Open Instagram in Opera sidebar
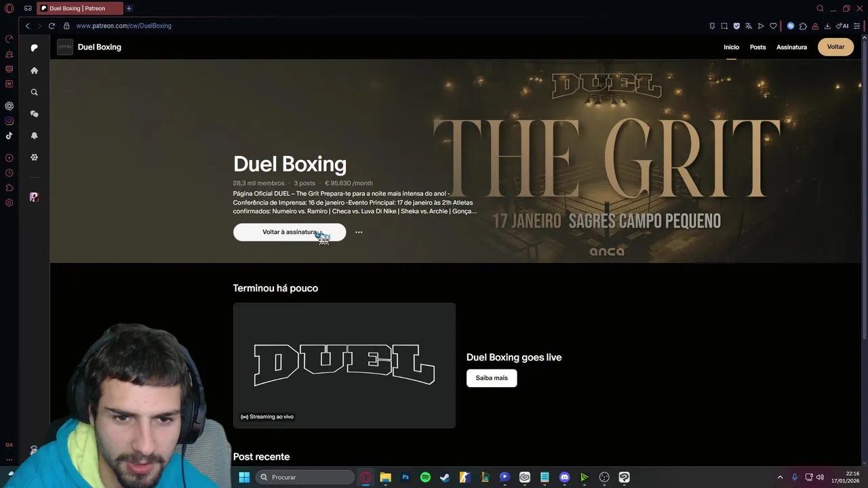This screenshot has height=488, width=868. click(x=9, y=121)
